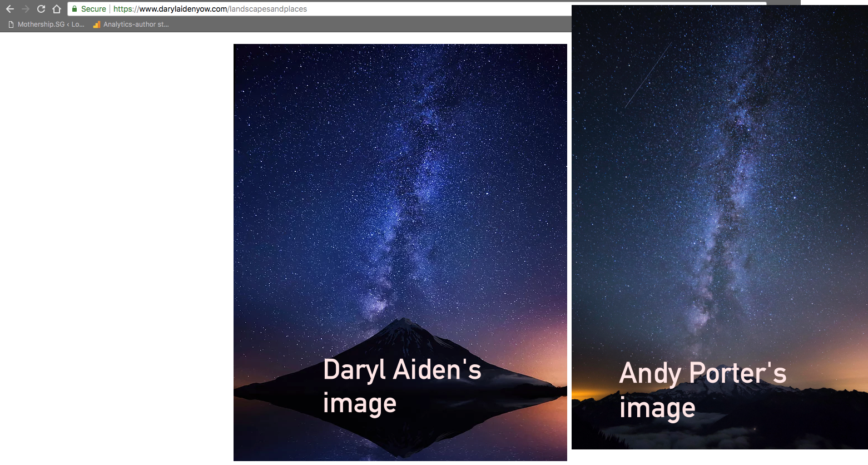
Task: Open the Mothership.SG bookmark
Action: [x=46, y=24]
